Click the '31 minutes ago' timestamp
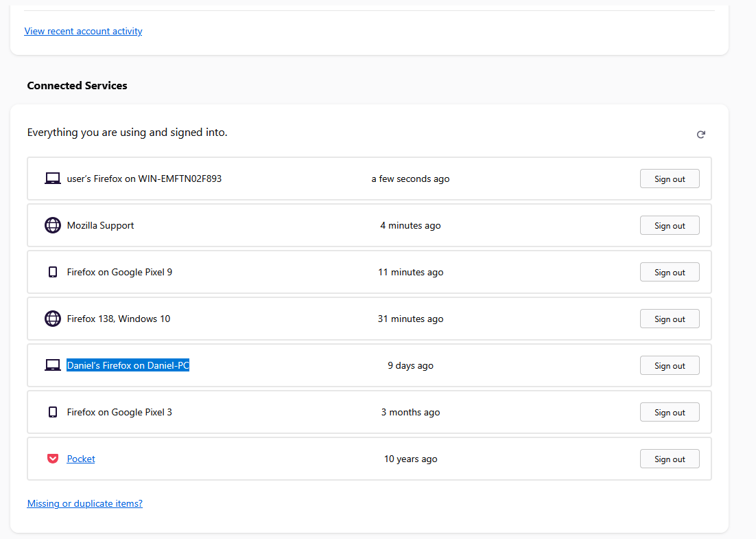 click(410, 319)
